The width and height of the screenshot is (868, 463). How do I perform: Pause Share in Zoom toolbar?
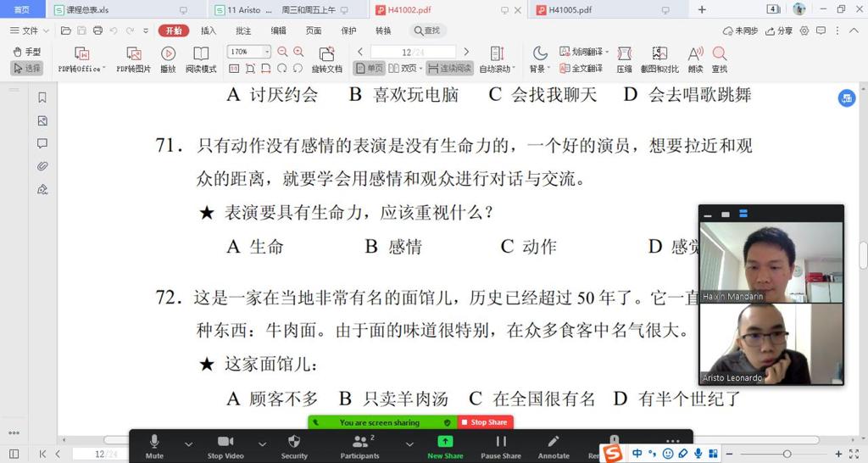(x=501, y=446)
